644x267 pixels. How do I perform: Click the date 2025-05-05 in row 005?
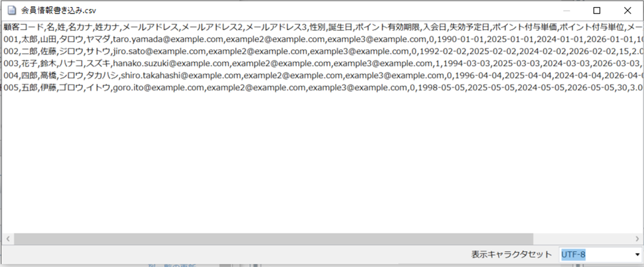(491, 88)
